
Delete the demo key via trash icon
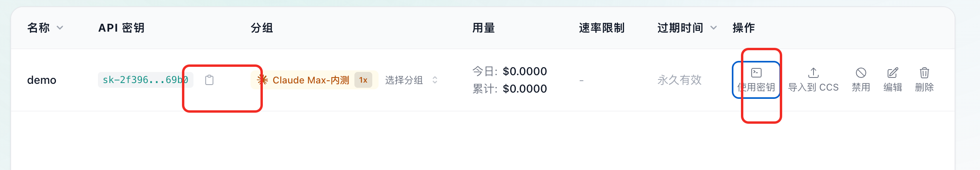tap(924, 73)
